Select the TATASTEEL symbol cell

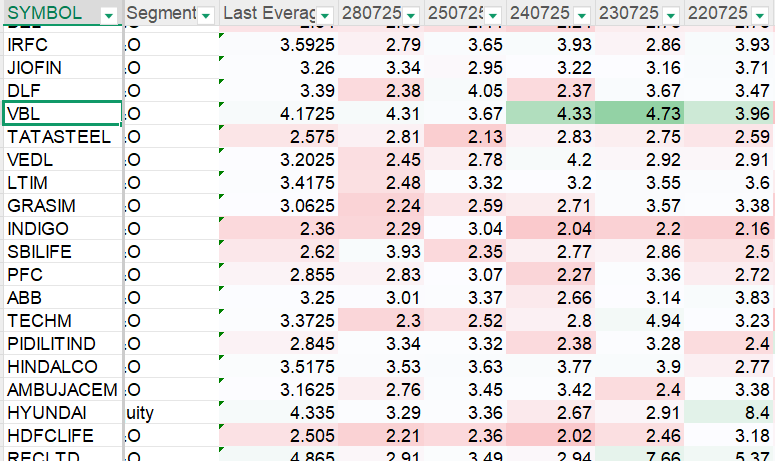62,136
